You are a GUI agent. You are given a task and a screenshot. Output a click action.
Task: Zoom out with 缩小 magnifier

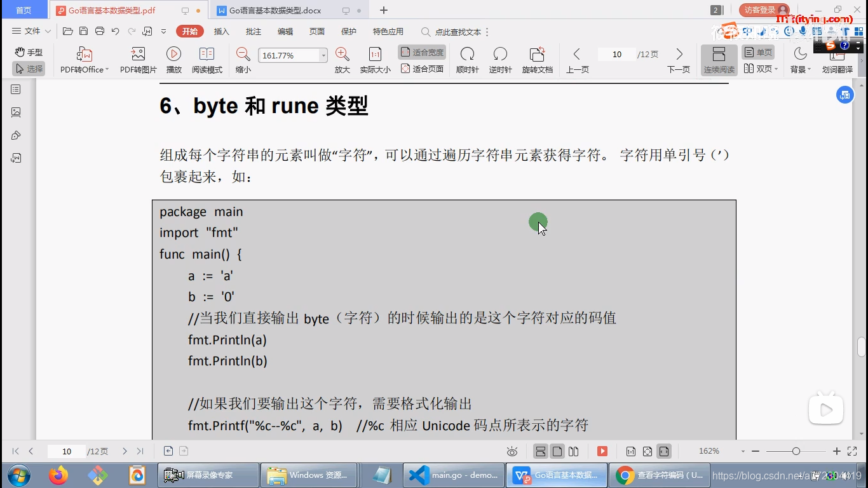tap(243, 60)
